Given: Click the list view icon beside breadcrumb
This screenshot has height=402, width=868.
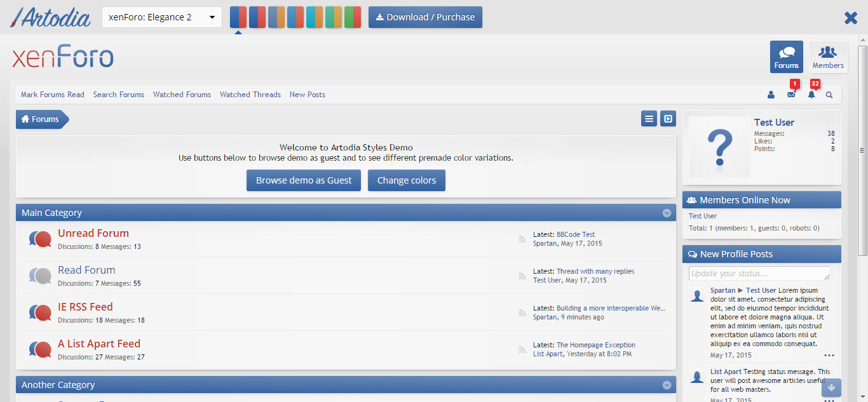Looking at the screenshot, I should point(649,119).
